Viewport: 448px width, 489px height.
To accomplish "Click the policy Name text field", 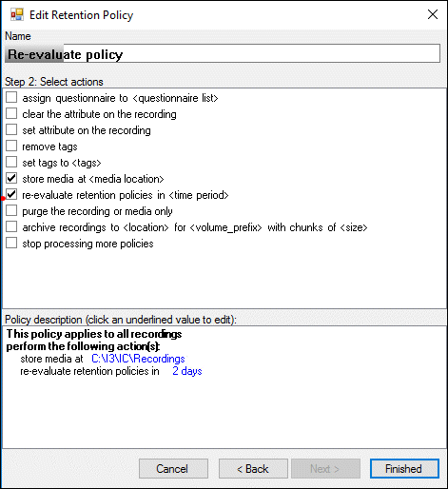I will 223,53.
